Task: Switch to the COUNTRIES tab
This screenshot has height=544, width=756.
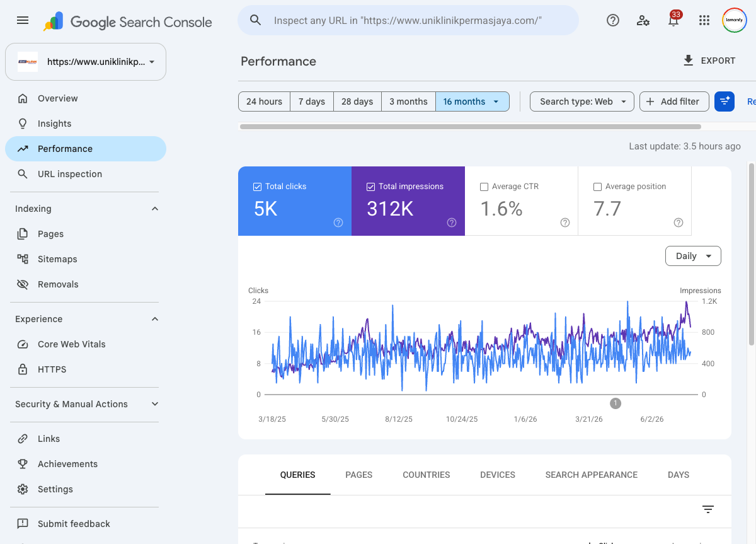Action: pos(427,475)
